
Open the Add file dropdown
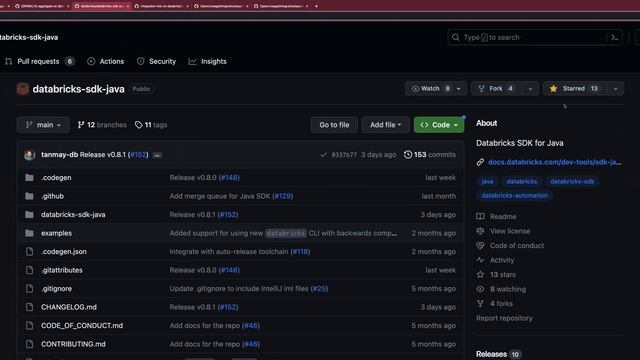[385, 125]
